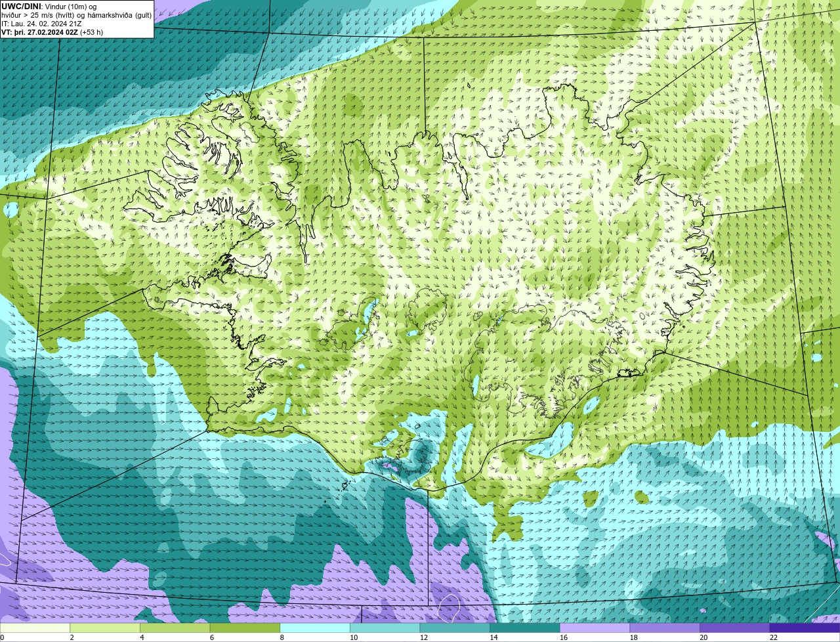Click the legend scale label "12"
The width and height of the screenshot is (840, 642).
click(424, 637)
